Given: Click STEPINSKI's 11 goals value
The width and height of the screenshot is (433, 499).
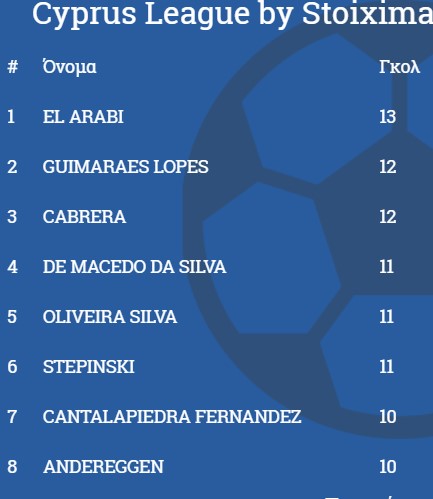Looking at the screenshot, I should (387, 367).
